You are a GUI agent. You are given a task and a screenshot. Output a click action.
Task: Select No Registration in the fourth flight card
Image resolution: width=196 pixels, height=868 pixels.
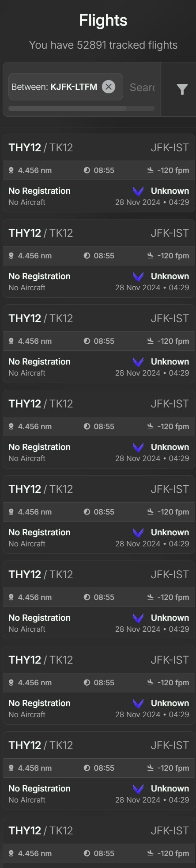tap(39, 447)
